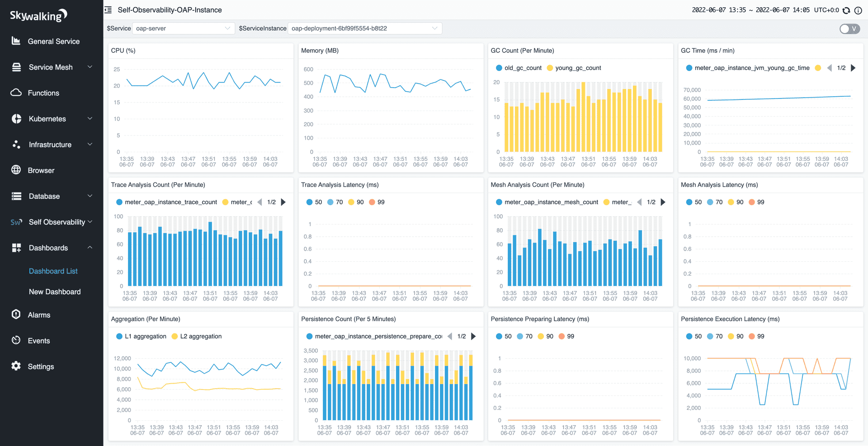Open the $Service oap-server dropdown
The height and width of the screenshot is (446, 868).
tap(184, 28)
